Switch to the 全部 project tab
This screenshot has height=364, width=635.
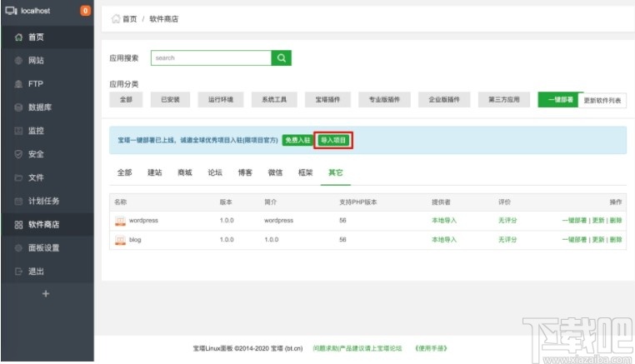[124, 173]
